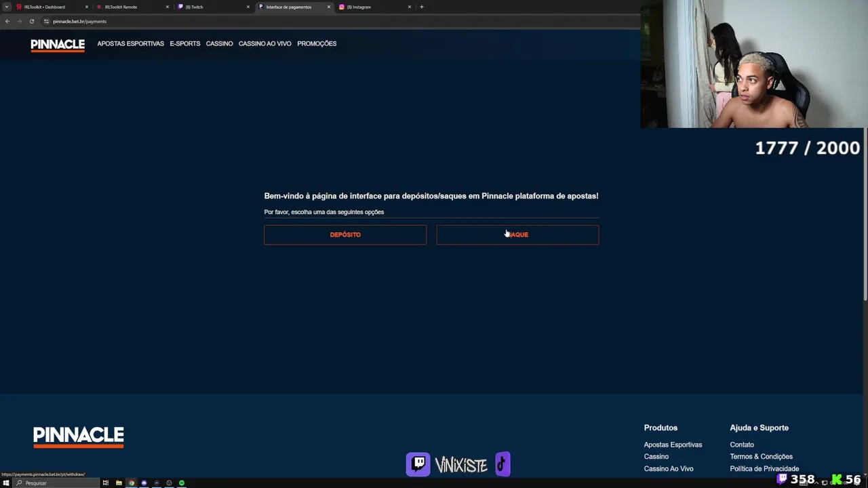868x488 pixels.
Task: Open footer link Cassino
Action: pos(656,457)
